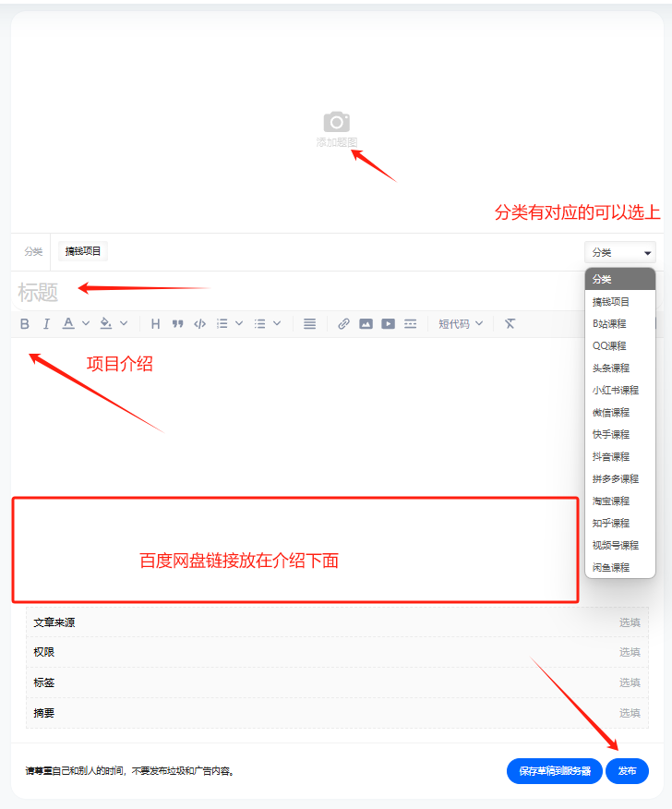Insert a code block with the code icon
The image size is (672, 809).
(x=199, y=324)
